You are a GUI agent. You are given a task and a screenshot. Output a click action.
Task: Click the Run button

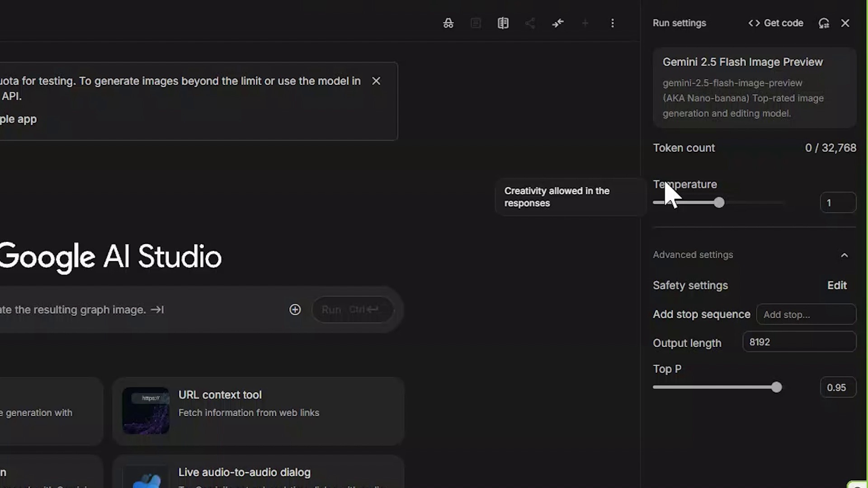click(x=352, y=310)
